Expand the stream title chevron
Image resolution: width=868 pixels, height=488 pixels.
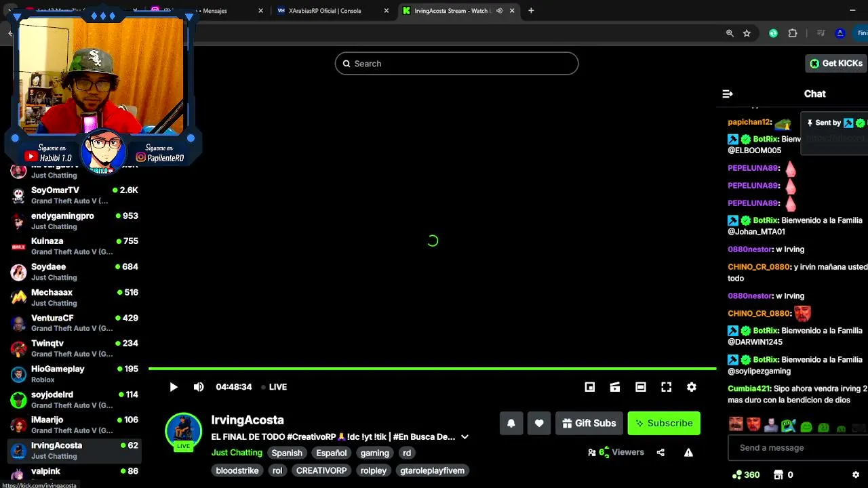[465, 437]
